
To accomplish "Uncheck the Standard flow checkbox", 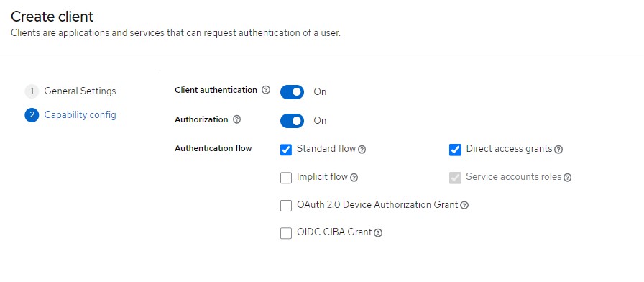I will [286, 150].
